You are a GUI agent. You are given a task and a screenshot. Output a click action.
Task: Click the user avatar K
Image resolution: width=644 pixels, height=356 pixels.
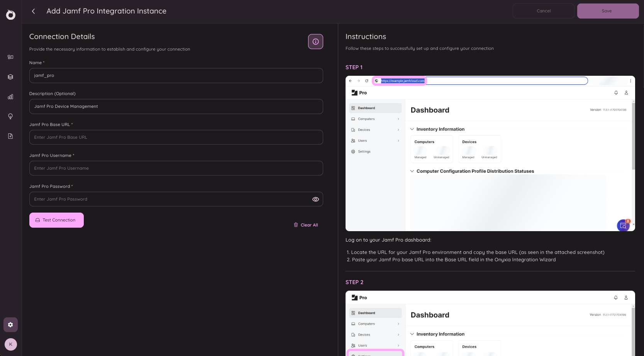point(11,344)
